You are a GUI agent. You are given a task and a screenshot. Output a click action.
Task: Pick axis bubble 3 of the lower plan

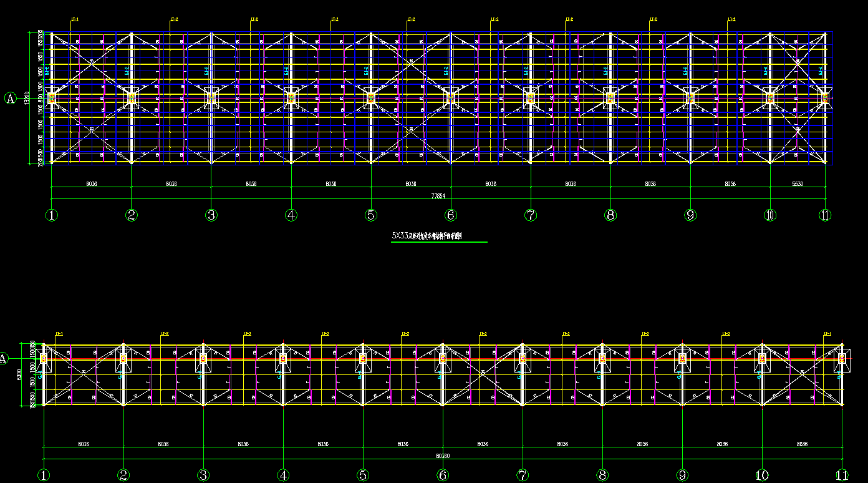click(x=203, y=476)
